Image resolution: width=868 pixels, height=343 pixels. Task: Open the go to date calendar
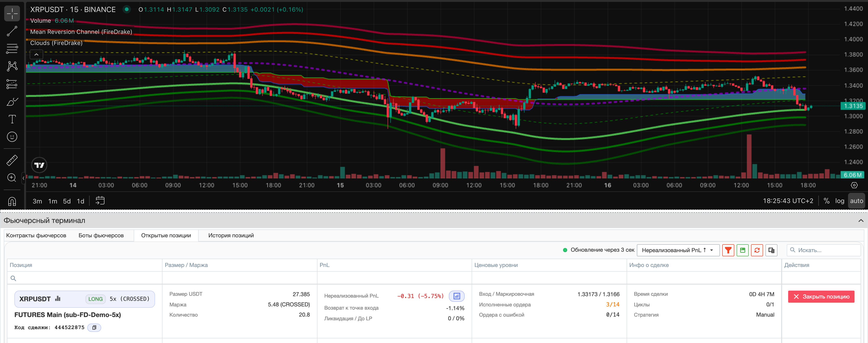[x=100, y=201]
